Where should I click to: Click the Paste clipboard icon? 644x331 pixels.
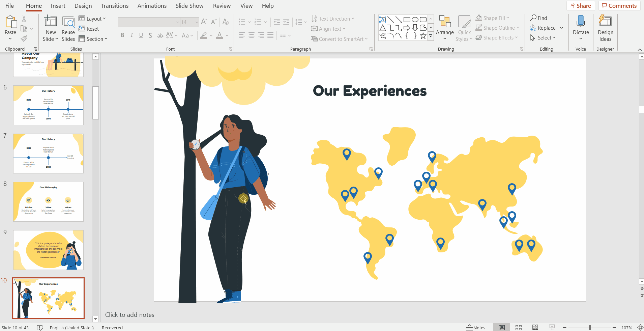point(10,22)
